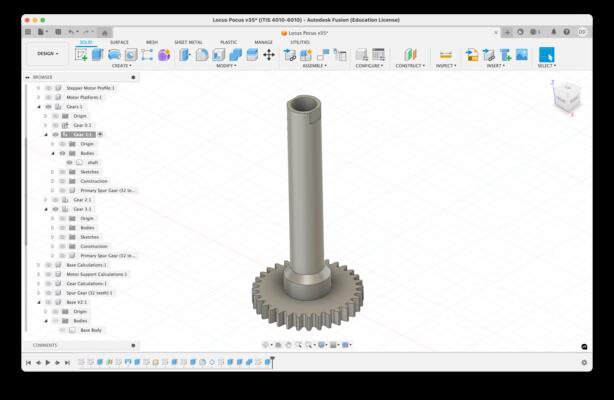Open the CREATE dropdown menu

click(122, 66)
